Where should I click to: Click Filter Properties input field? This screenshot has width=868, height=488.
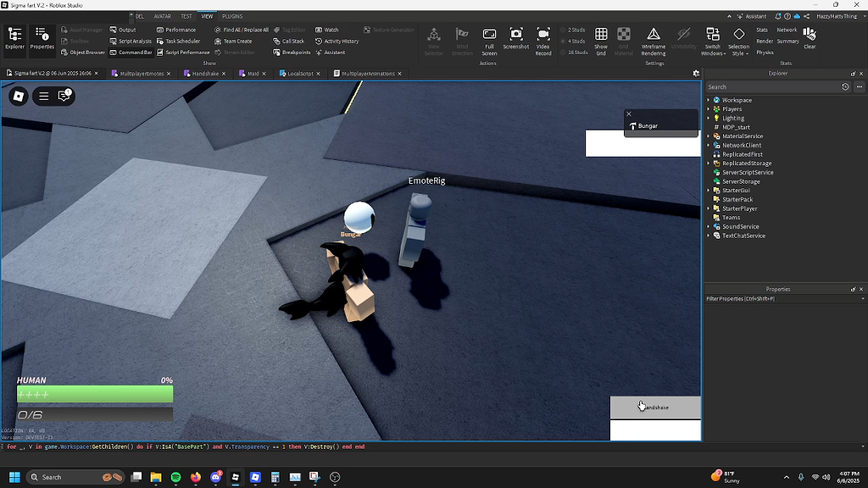pyautogui.click(x=782, y=299)
